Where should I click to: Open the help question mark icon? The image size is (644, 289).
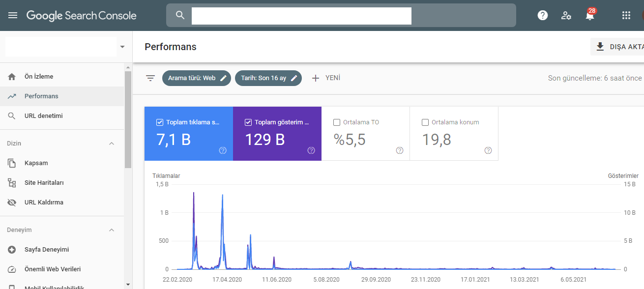(x=543, y=15)
